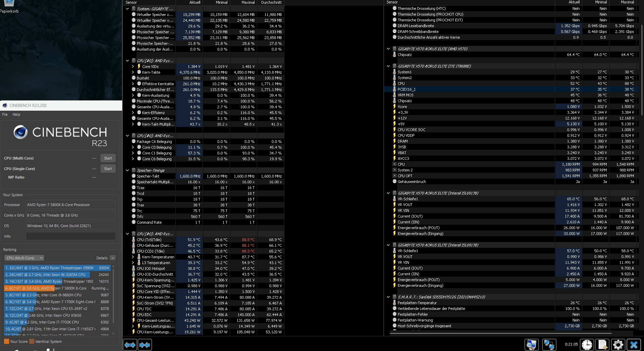This screenshot has height=351, width=644.
Task: Click the Details label in Ranking
Action: point(102,258)
